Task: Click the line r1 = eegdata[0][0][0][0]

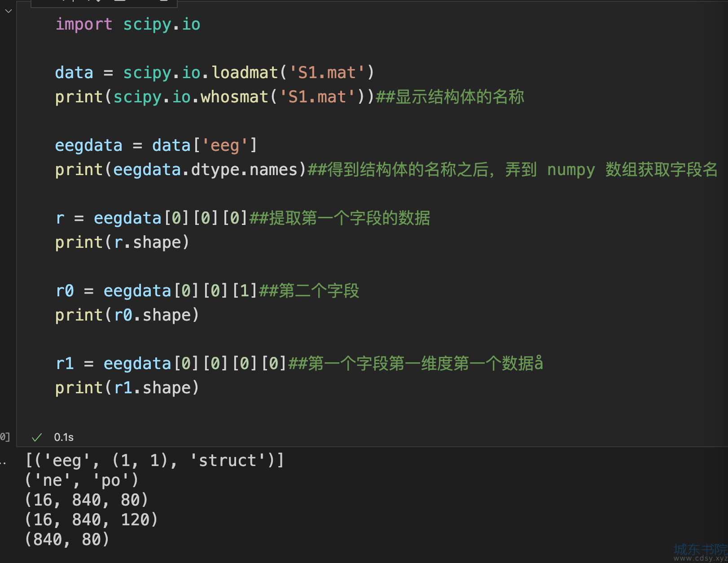Action: tap(171, 364)
